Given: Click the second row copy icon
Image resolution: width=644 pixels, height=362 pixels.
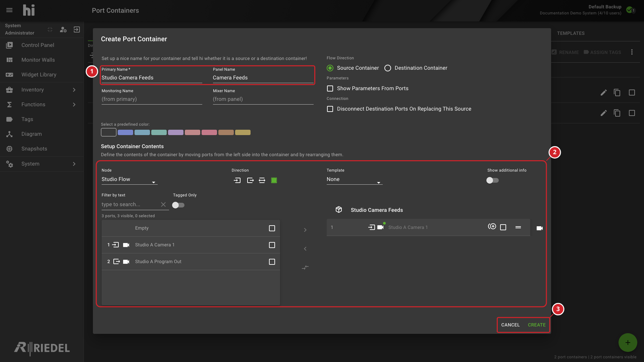Looking at the screenshot, I should (x=617, y=113).
